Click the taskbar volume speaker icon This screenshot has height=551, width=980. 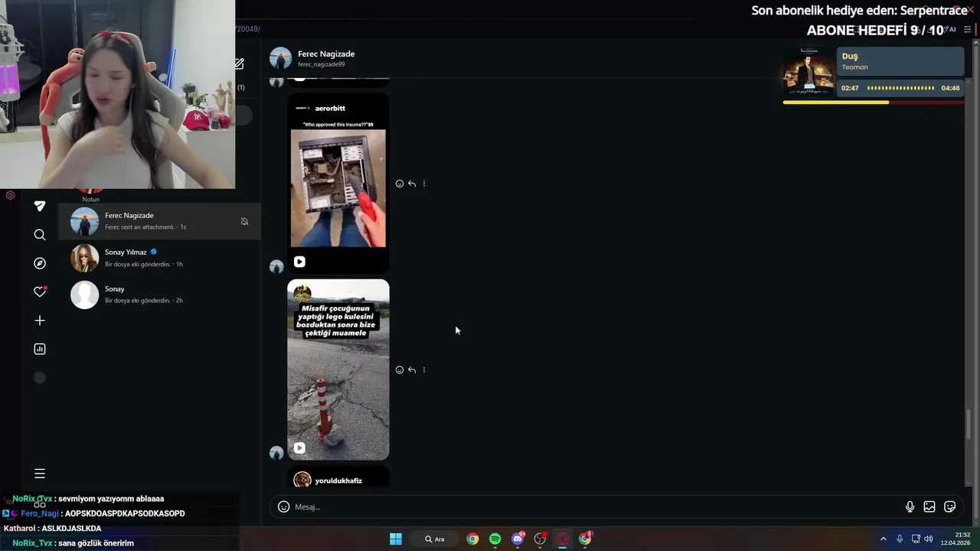tap(929, 539)
